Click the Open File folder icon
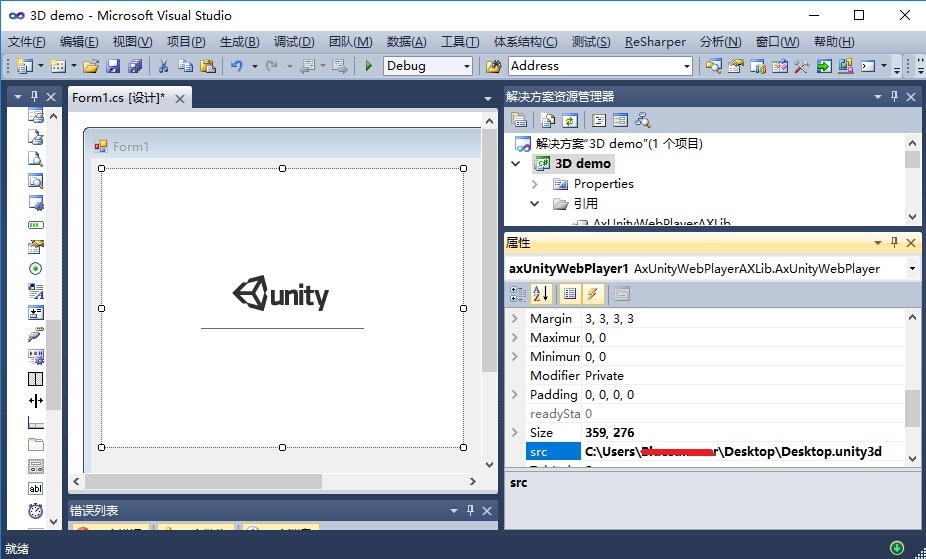The width and height of the screenshot is (926, 559). [x=91, y=66]
